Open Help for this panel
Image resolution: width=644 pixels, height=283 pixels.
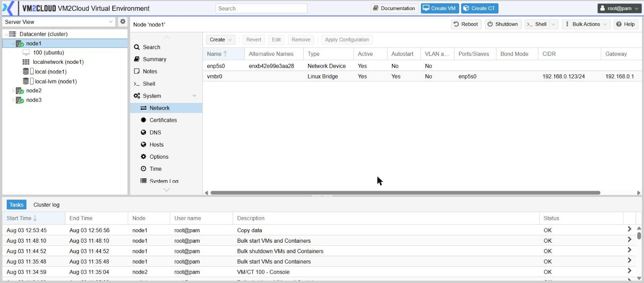click(626, 24)
